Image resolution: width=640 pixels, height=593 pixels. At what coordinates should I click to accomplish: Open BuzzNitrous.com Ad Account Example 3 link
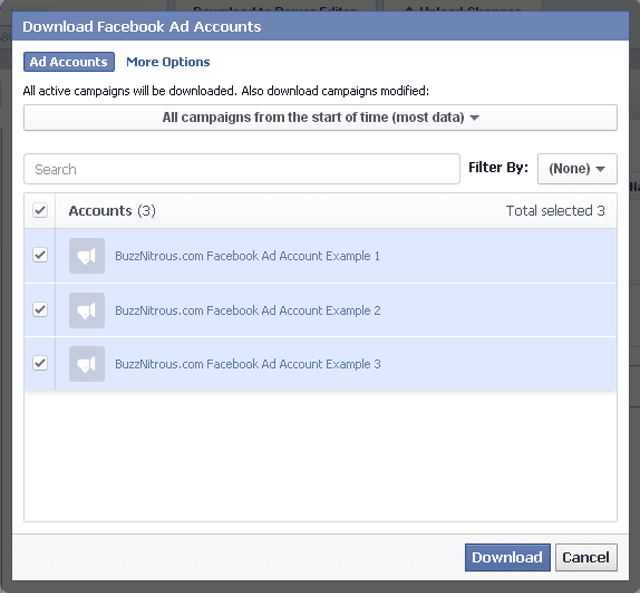click(x=248, y=364)
